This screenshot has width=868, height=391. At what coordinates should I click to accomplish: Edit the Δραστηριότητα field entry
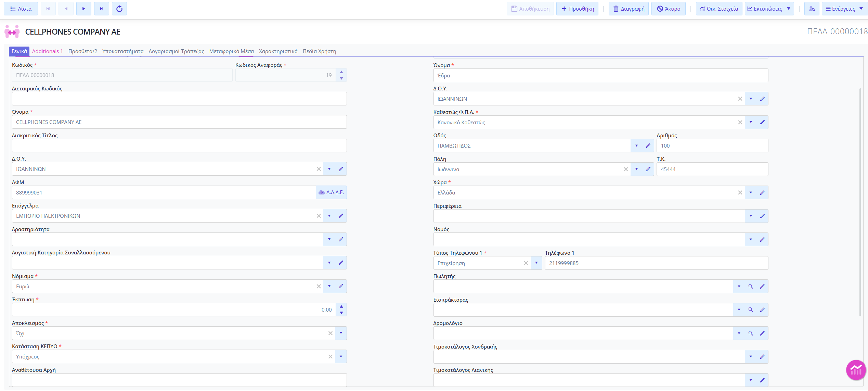coord(341,239)
